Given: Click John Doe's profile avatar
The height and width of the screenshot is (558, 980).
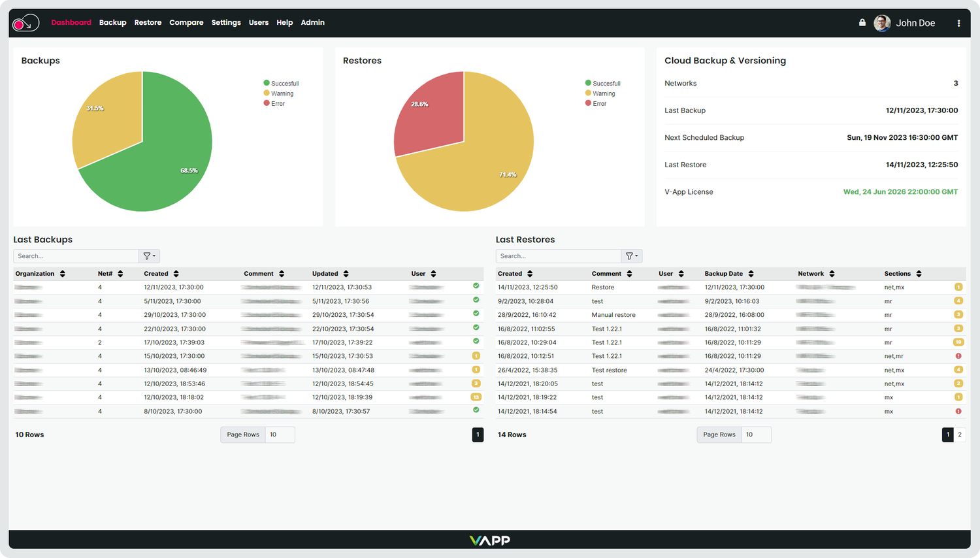Looking at the screenshot, I should 881,22.
